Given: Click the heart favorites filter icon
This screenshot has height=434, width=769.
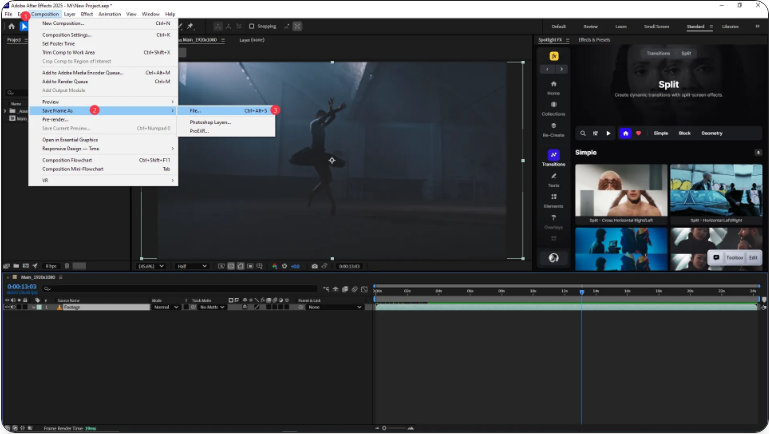Looking at the screenshot, I should pos(637,132).
